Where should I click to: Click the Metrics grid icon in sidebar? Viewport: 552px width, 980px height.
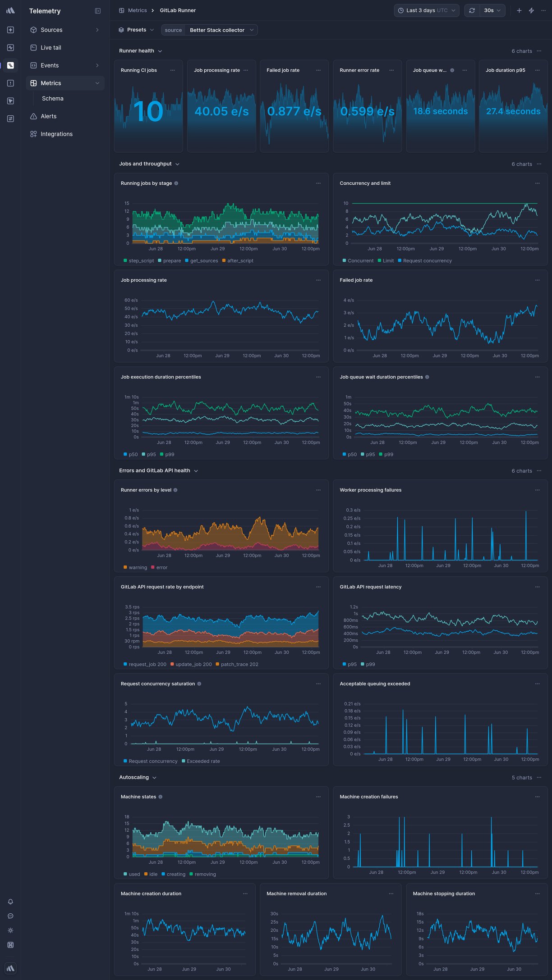click(x=33, y=83)
